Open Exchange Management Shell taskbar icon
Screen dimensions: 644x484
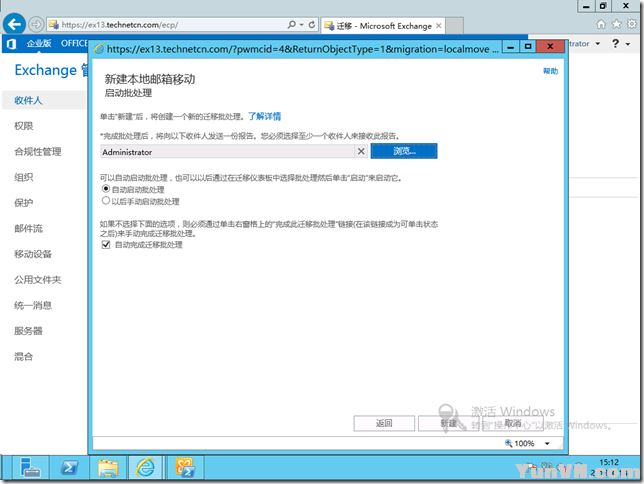pyautogui.click(x=185, y=468)
